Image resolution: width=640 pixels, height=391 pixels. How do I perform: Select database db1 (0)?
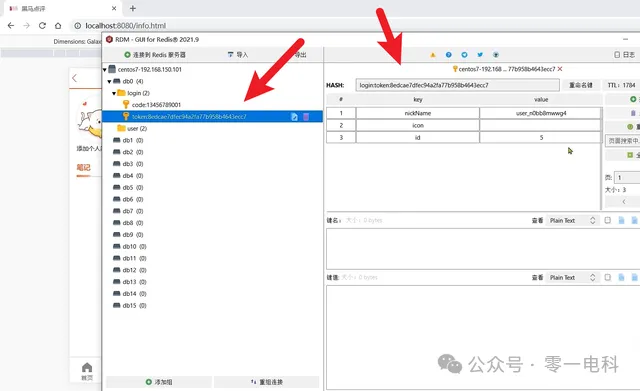tap(133, 140)
